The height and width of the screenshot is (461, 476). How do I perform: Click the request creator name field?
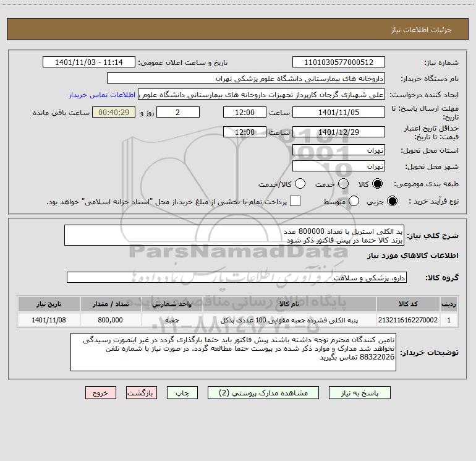tap(261, 95)
